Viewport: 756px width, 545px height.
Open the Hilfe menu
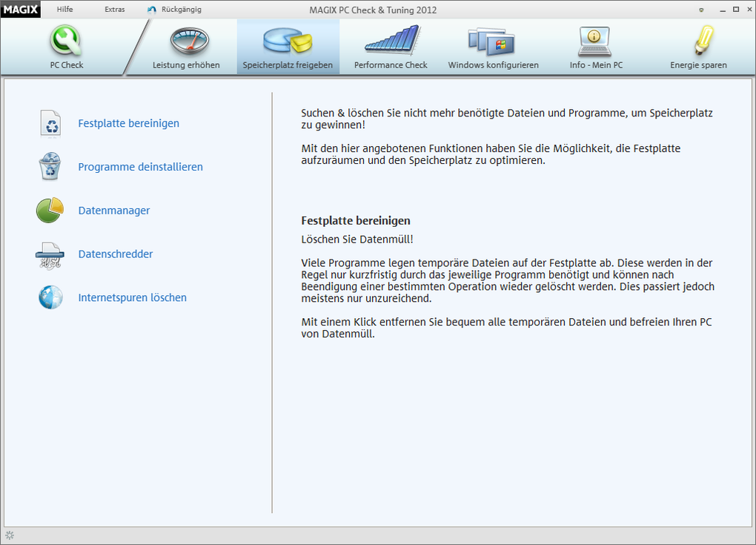point(64,9)
